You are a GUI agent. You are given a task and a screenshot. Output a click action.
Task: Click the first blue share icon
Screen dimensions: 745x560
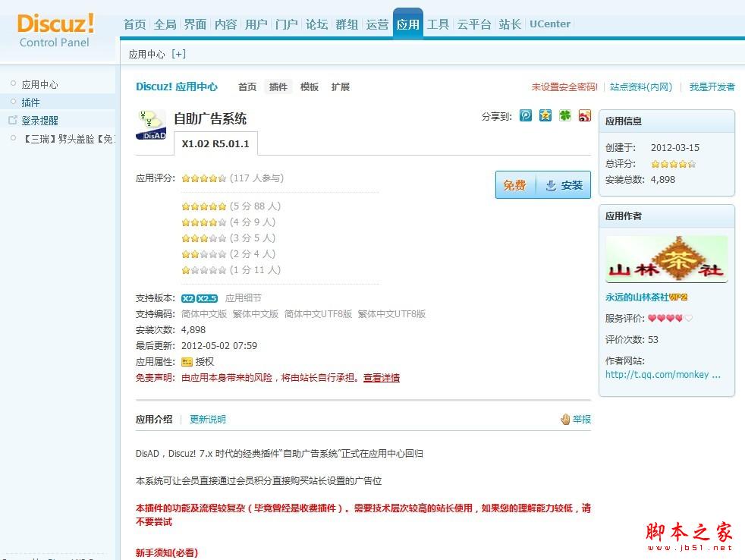526,115
